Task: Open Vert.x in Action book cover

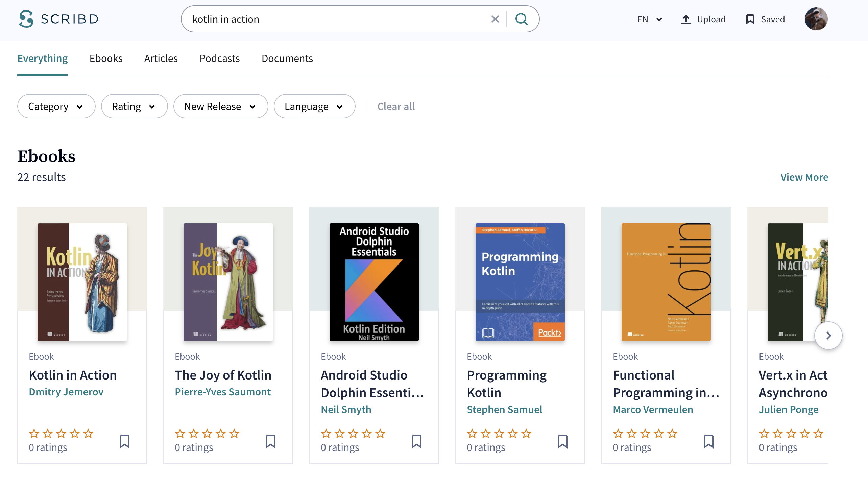Action: (x=798, y=282)
